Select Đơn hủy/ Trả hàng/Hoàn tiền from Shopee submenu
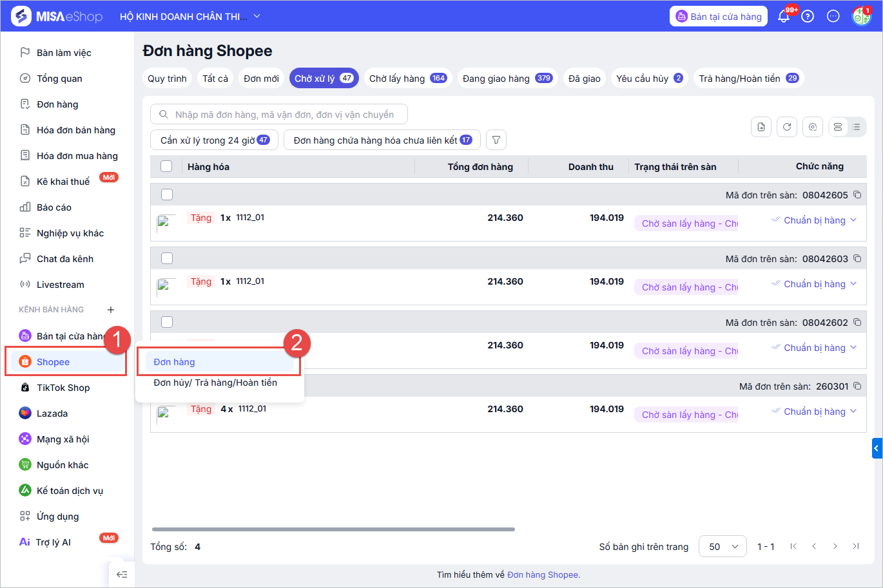This screenshot has width=883, height=588. [215, 383]
